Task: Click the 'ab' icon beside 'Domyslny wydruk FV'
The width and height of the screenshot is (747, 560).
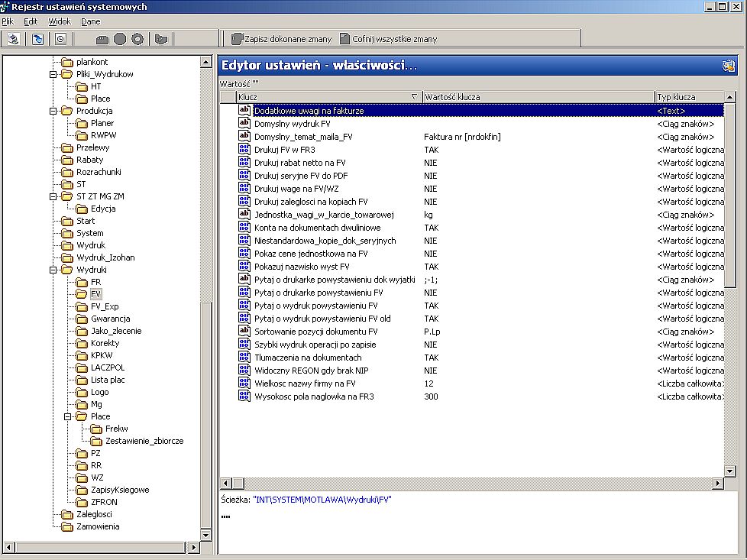Action: [244, 123]
